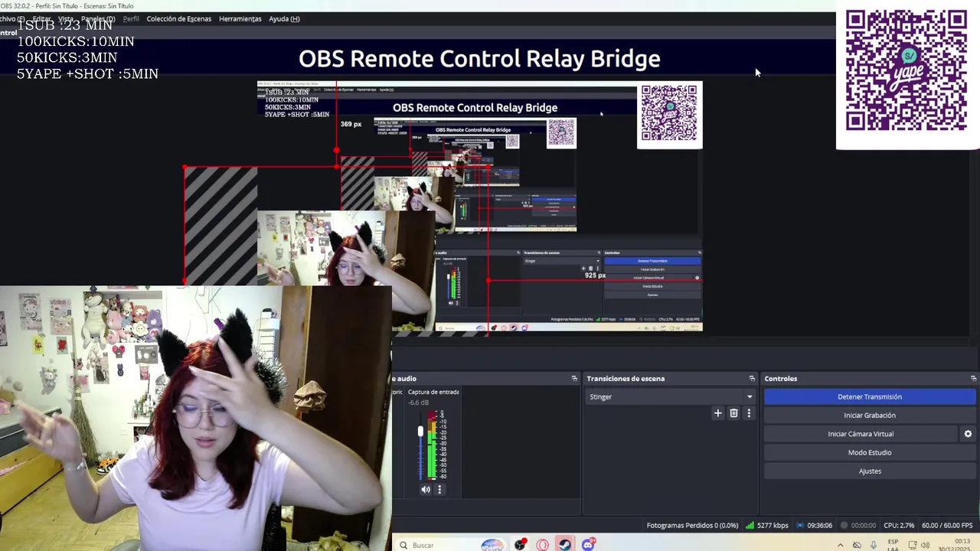Viewport: 980px width, 551px height.
Task: Click the streaming status icon beside 09:36:06
Action: pyautogui.click(x=800, y=526)
